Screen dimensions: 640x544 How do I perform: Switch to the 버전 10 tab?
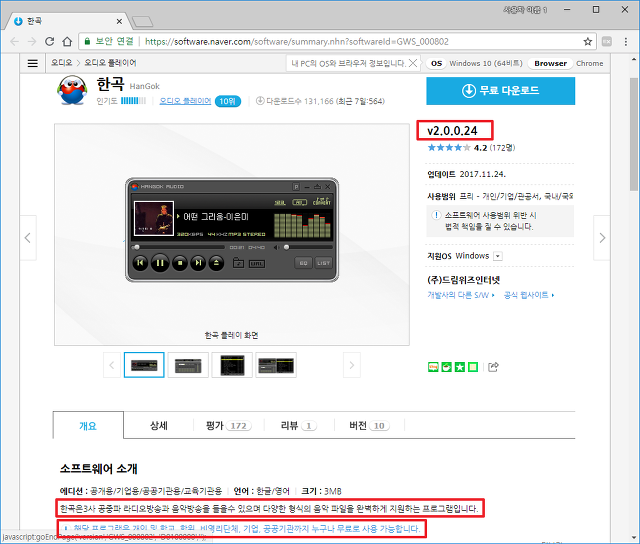[369, 426]
